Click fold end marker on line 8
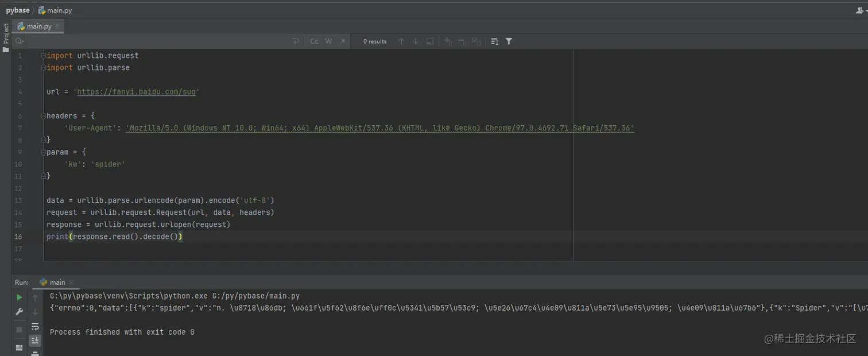This screenshot has width=868, height=356. (x=43, y=140)
